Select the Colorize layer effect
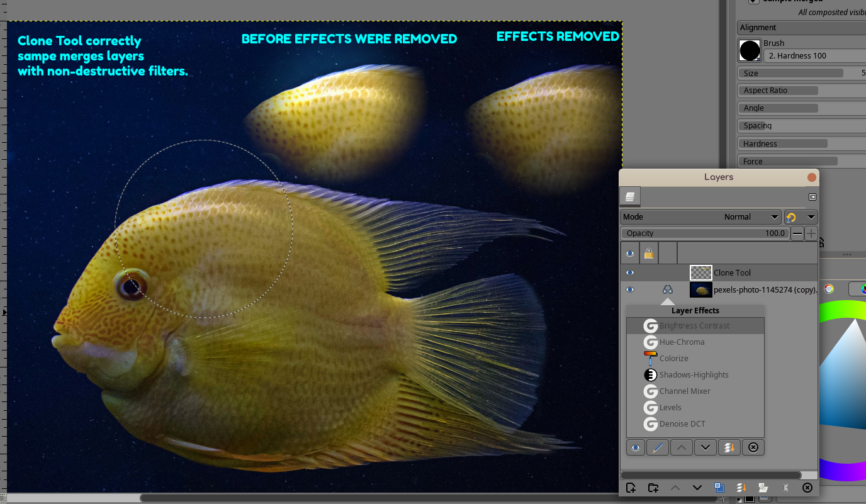Viewport: 866px width, 504px height. pyautogui.click(x=695, y=359)
